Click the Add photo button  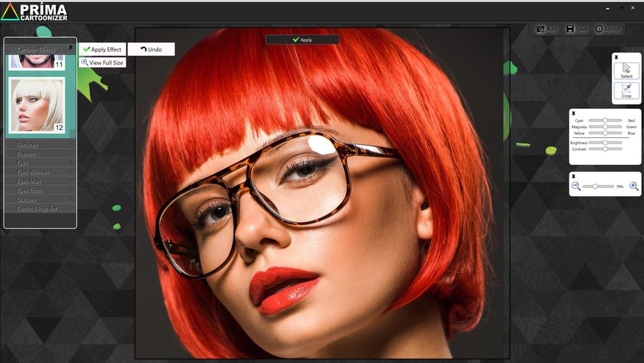click(546, 29)
